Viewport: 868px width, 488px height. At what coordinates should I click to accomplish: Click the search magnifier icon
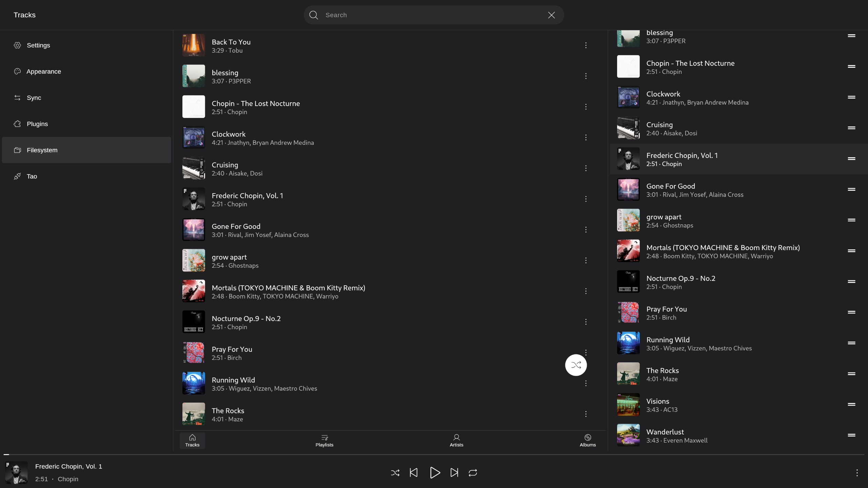(314, 15)
